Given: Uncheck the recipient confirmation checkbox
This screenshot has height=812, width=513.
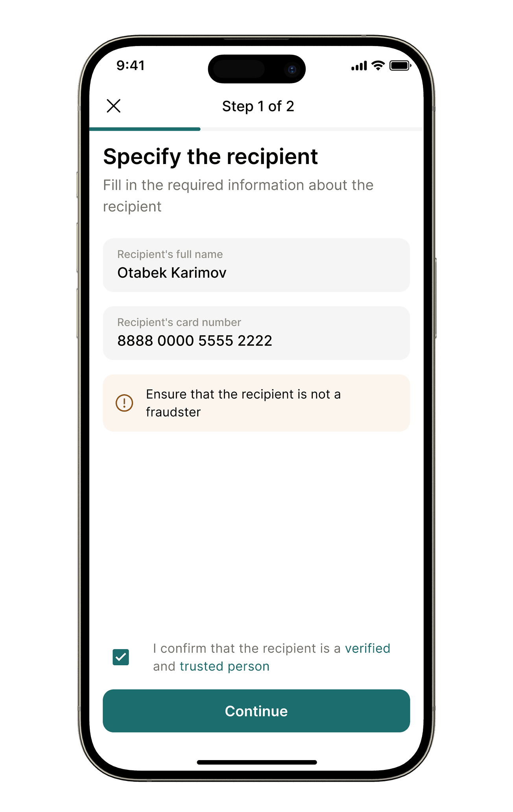Looking at the screenshot, I should click(x=121, y=657).
